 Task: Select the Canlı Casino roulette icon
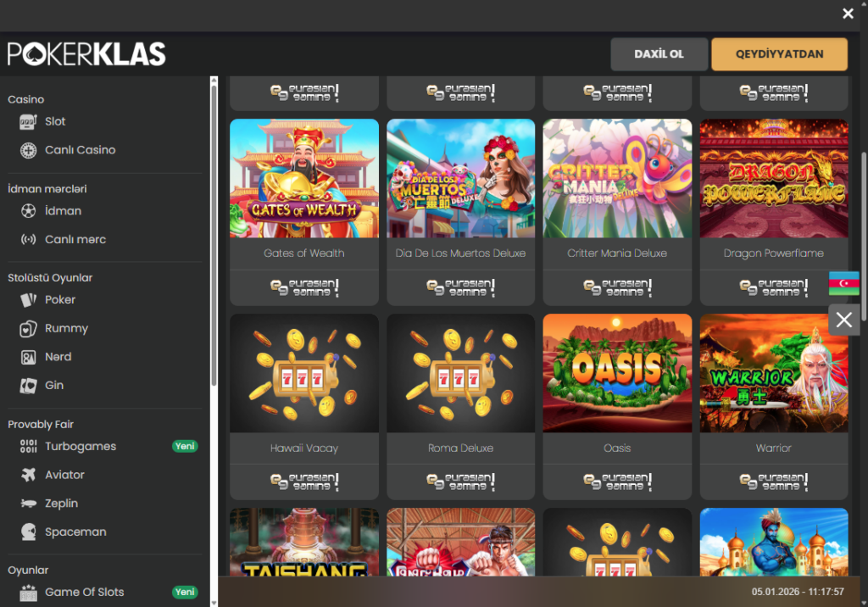click(x=28, y=150)
